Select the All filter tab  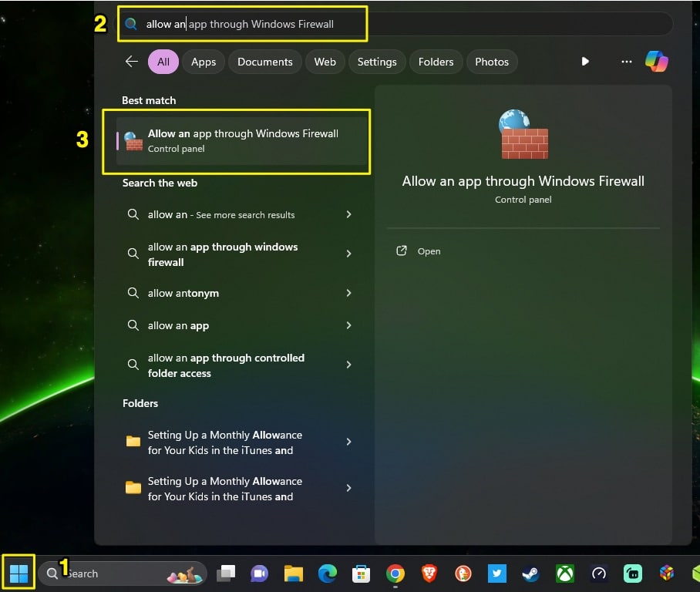click(x=163, y=62)
